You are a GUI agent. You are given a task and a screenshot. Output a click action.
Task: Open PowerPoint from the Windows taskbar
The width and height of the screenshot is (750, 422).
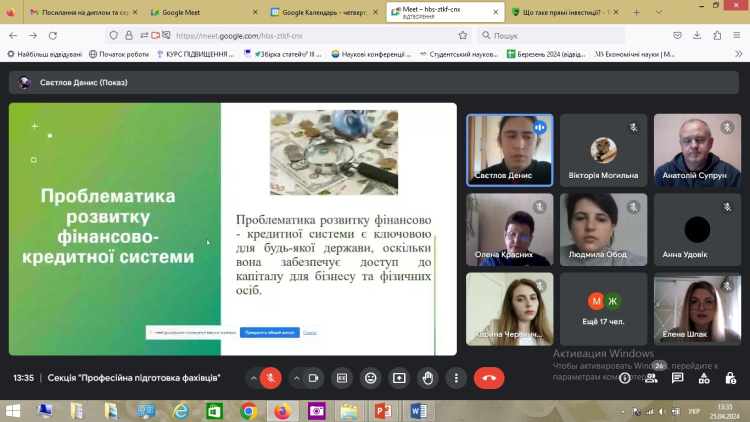pyautogui.click(x=382, y=411)
